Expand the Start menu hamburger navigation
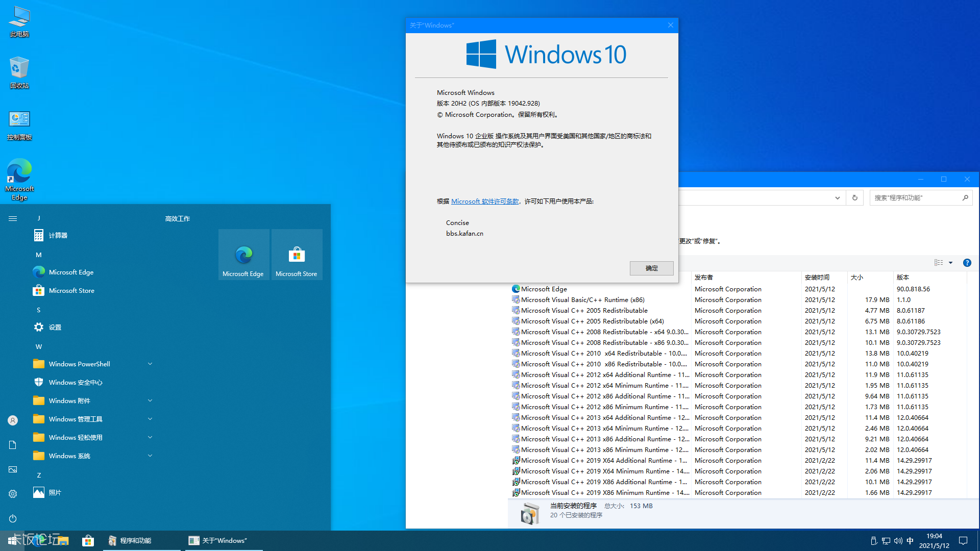Viewport: 980px width, 551px height. (x=13, y=218)
